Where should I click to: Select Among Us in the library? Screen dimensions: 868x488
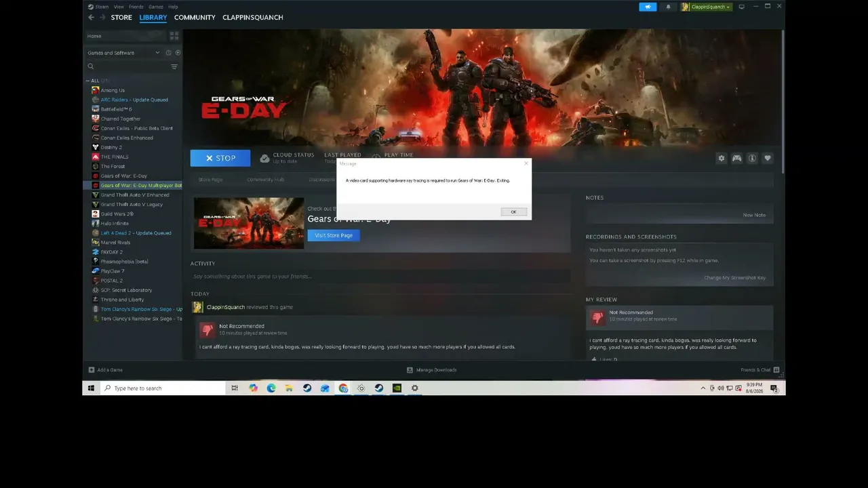coord(113,90)
